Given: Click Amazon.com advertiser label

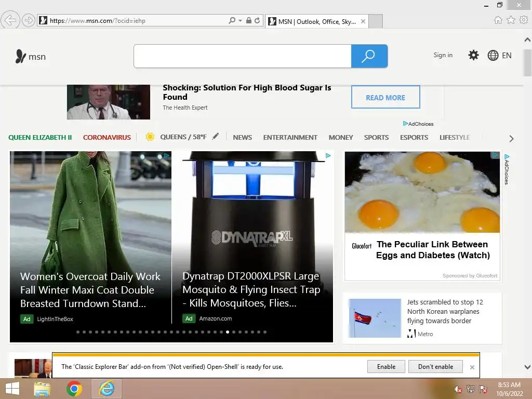Looking at the screenshot, I should [x=216, y=318].
